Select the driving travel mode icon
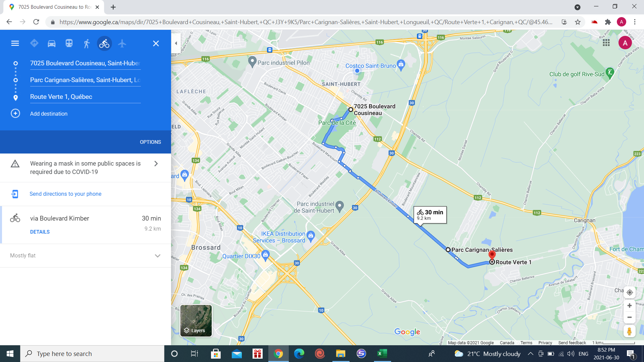Screen dimensions: 644x362 coord(52,44)
